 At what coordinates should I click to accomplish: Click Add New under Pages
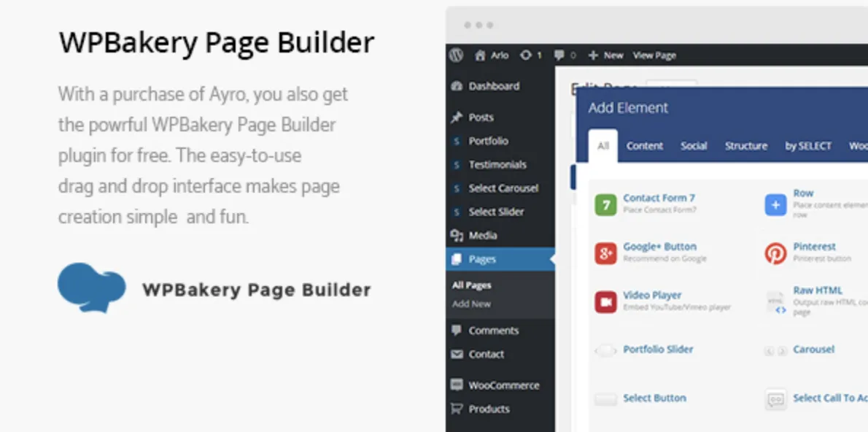pos(471,304)
